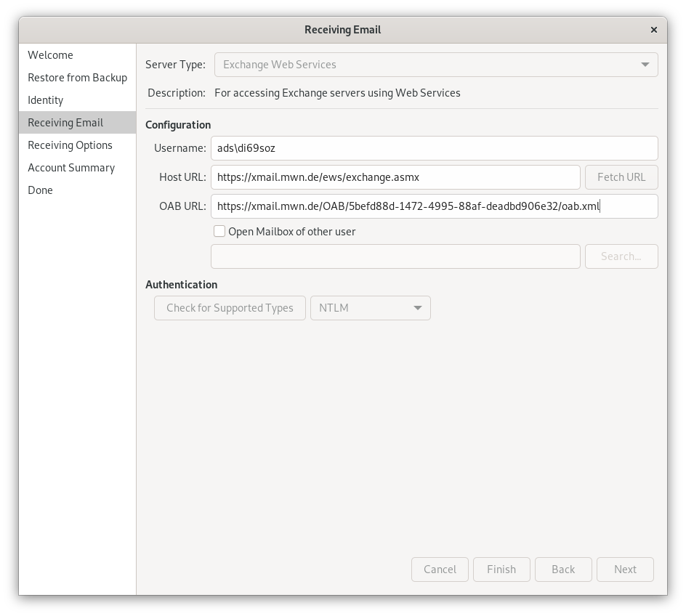Viewport: 686px width, 616px height.
Task: Select the Account Summary step
Action: [70, 167]
